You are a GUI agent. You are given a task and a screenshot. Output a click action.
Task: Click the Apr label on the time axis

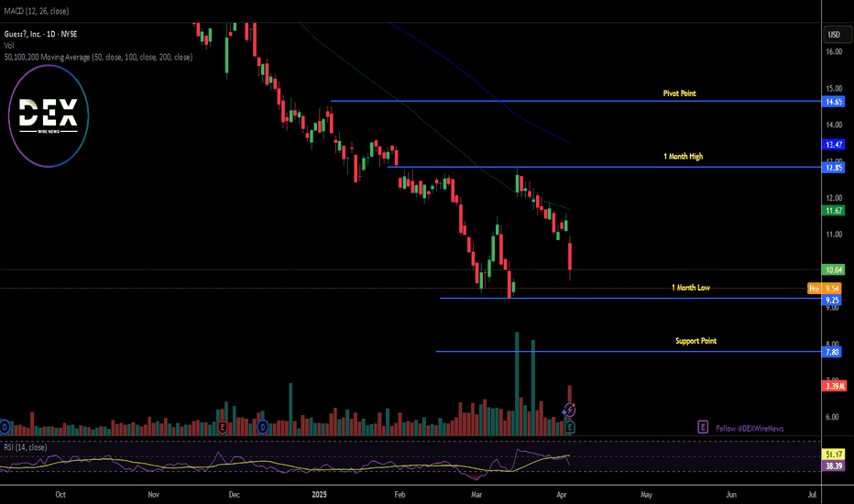tap(562, 495)
